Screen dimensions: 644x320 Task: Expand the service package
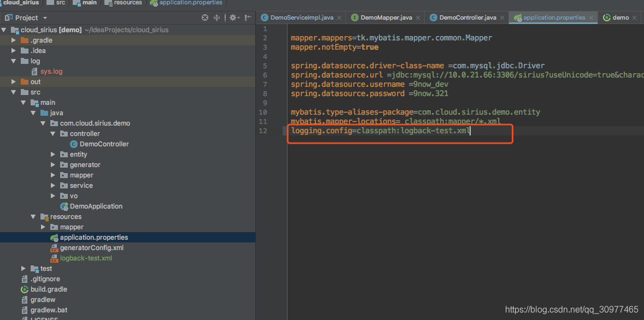click(x=53, y=186)
